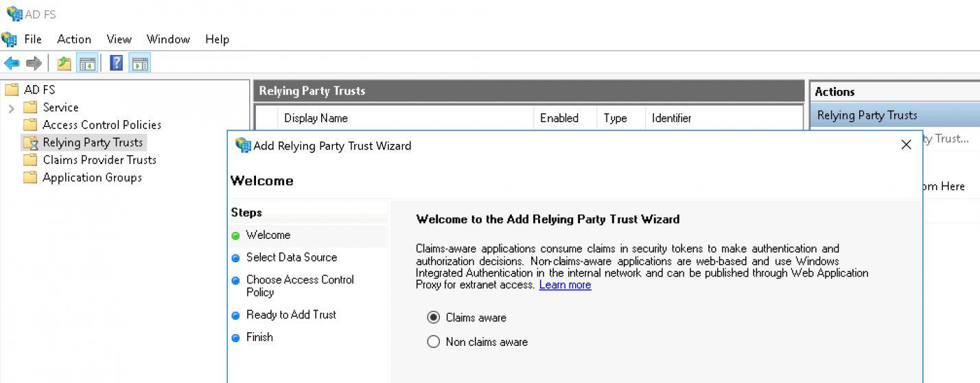Close the Add Relying Party Trust Wizard
This screenshot has width=980, height=383.
click(x=906, y=145)
